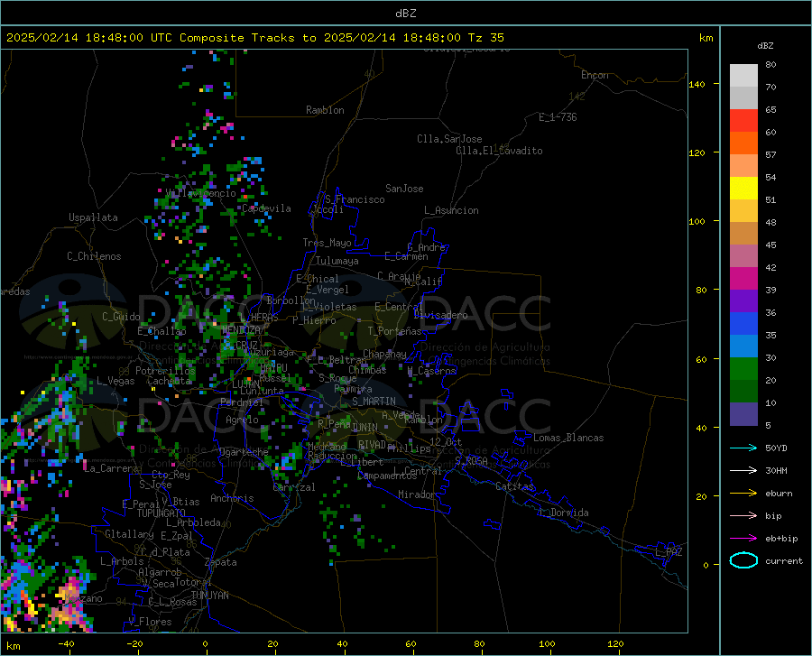Click the E_1-736 map label
Screen dimensions: 812x656
558,117
